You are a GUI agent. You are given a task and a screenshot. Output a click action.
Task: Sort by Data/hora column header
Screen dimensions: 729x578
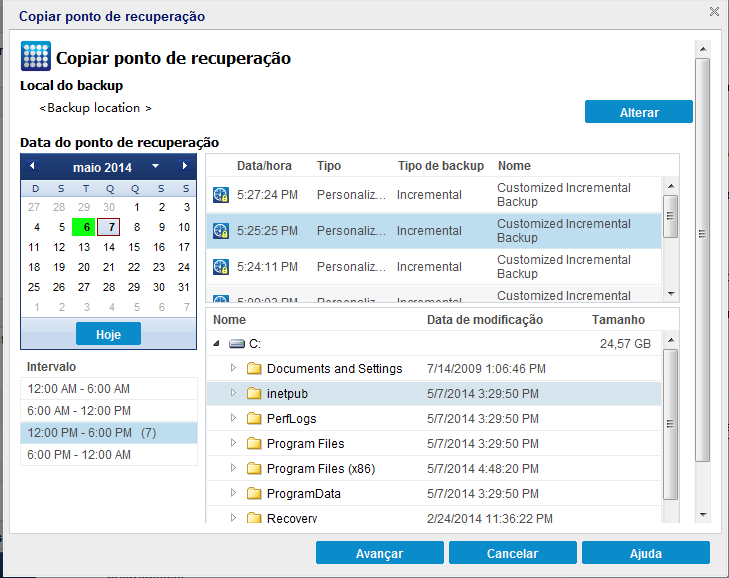tap(264, 166)
